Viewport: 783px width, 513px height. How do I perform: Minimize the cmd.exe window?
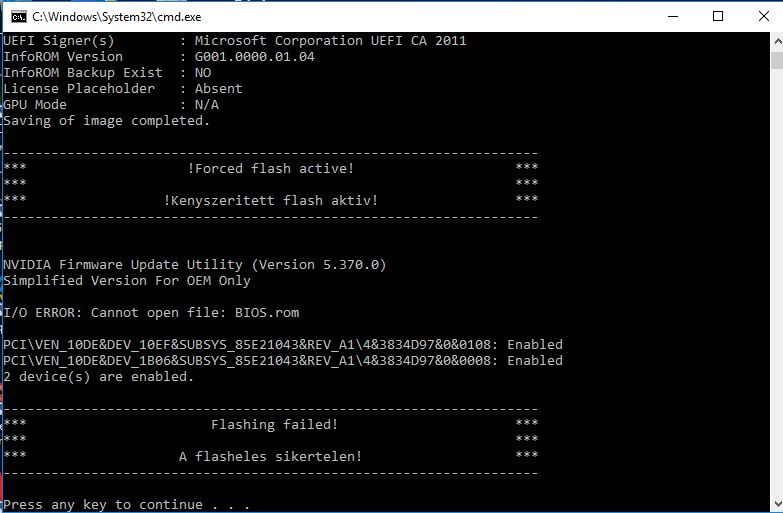point(673,16)
